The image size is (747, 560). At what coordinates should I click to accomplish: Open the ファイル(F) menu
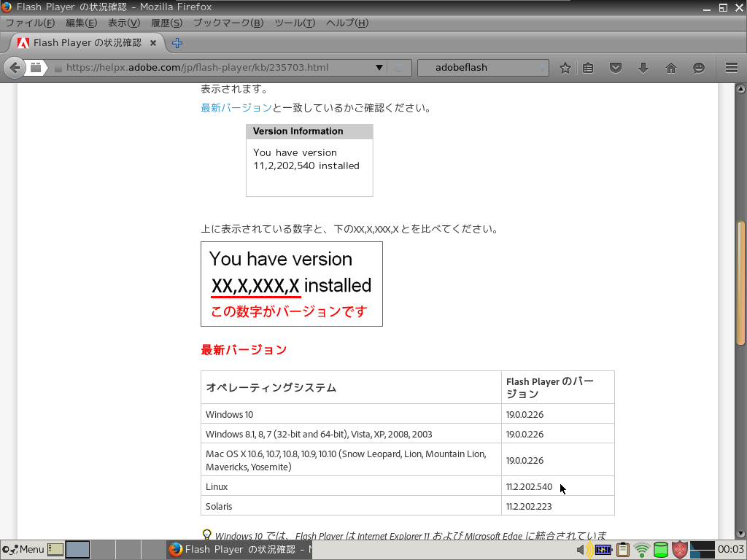pyautogui.click(x=30, y=23)
